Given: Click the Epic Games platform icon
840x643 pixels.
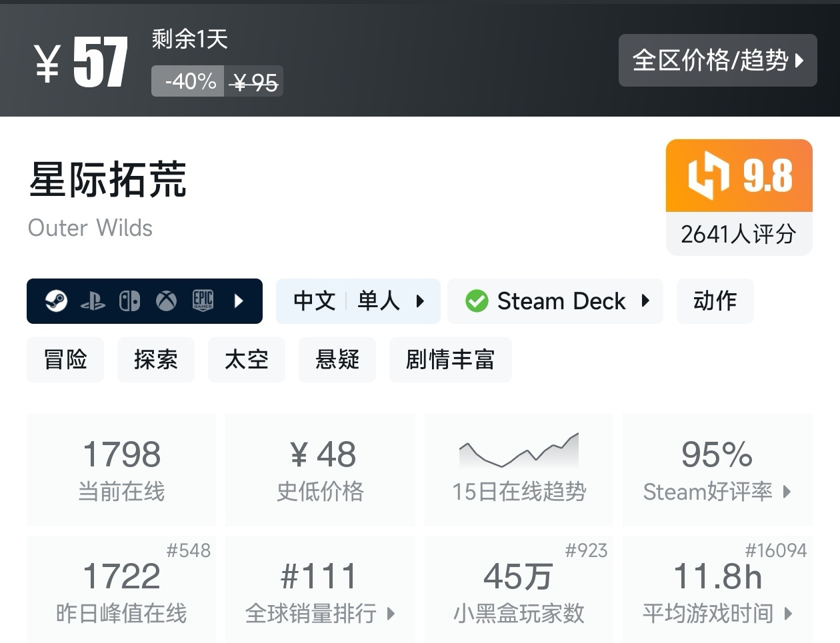Looking at the screenshot, I should pos(203,301).
